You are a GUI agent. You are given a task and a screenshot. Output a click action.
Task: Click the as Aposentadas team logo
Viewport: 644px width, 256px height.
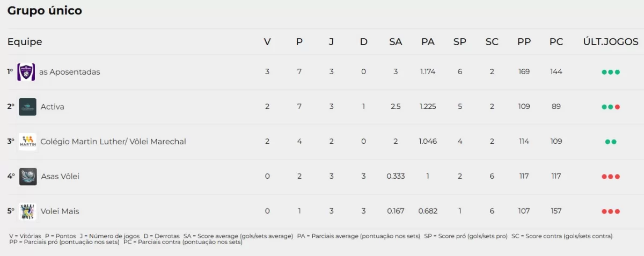pos(26,72)
